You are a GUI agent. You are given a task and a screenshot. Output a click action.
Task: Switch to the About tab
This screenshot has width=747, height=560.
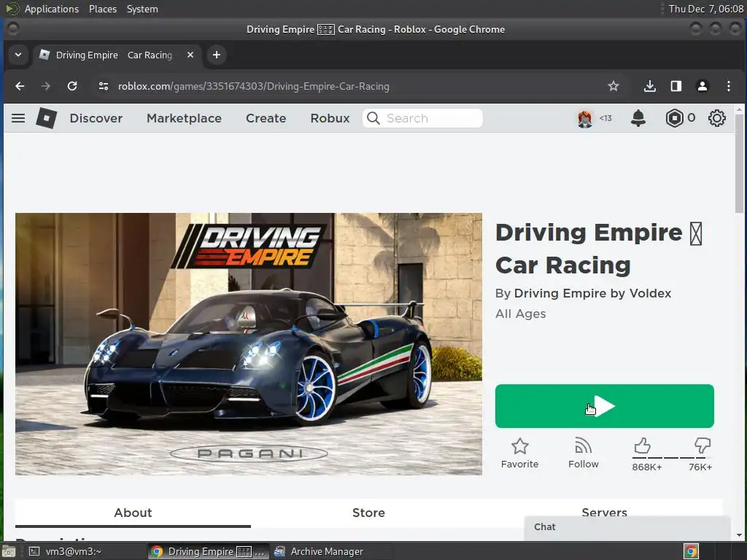coord(133,513)
